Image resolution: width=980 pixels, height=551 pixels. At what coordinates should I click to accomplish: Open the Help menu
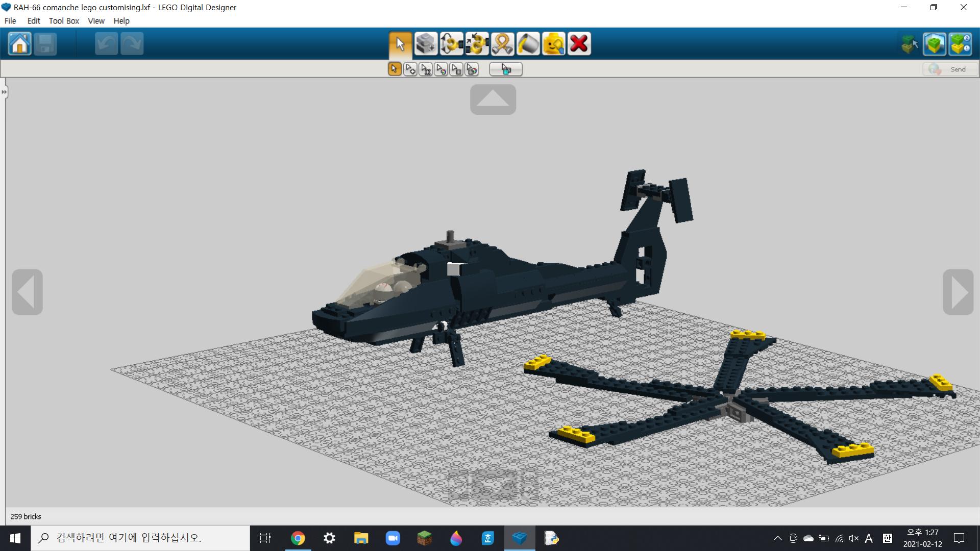point(121,21)
